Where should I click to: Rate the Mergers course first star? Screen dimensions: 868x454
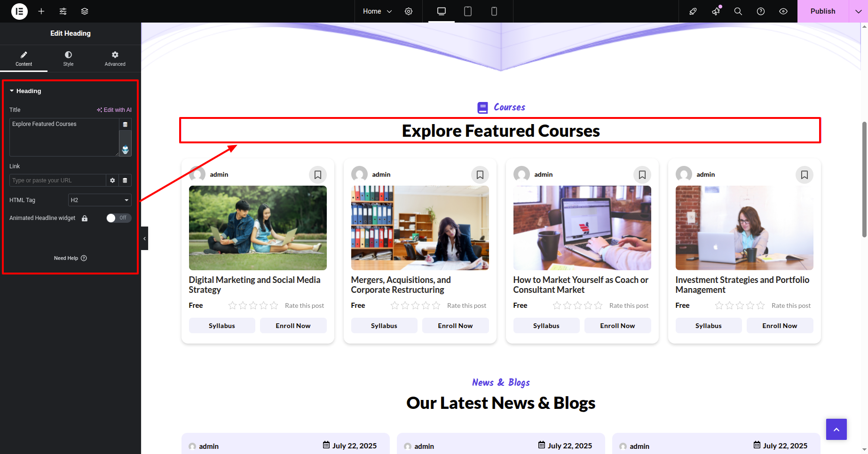[x=395, y=305]
